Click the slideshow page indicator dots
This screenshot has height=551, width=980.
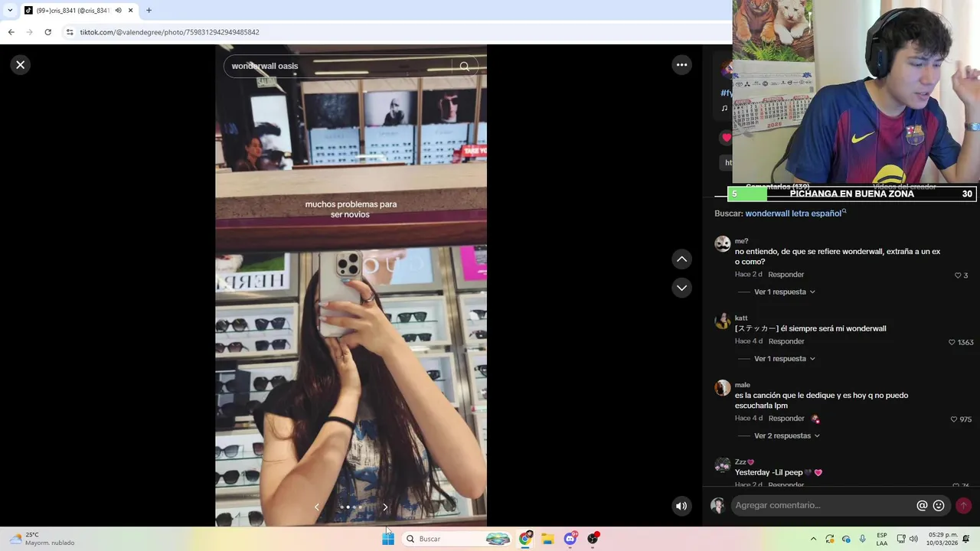point(351,507)
